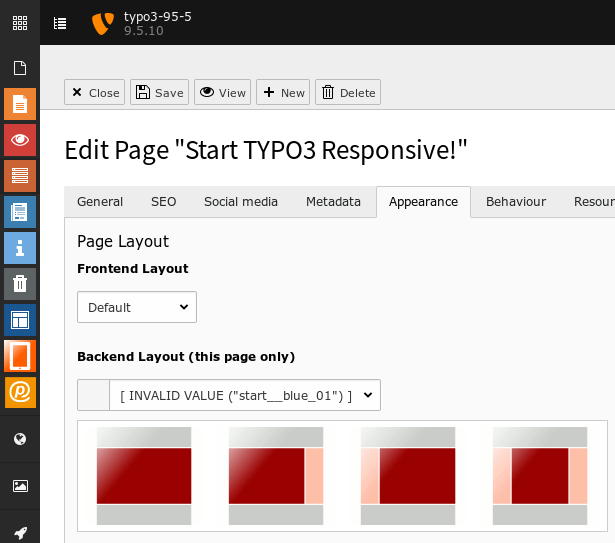The width and height of the screenshot is (615, 543).
Task: Open the Resources tab
Action: 594,202
